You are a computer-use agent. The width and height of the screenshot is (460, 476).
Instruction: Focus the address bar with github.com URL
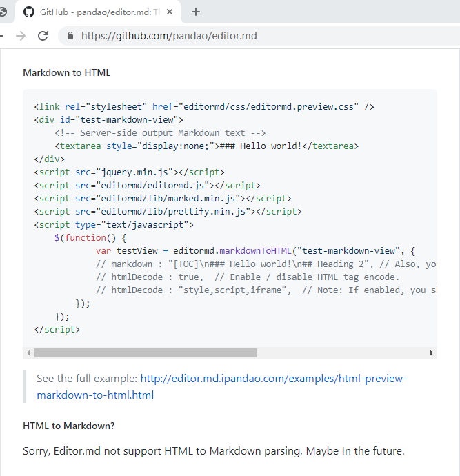[x=259, y=36]
